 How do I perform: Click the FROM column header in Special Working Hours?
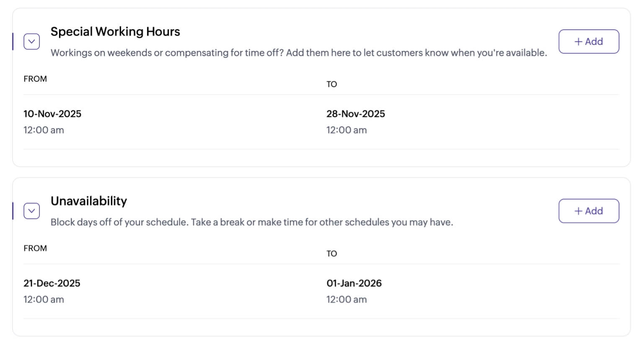(x=35, y=79)
